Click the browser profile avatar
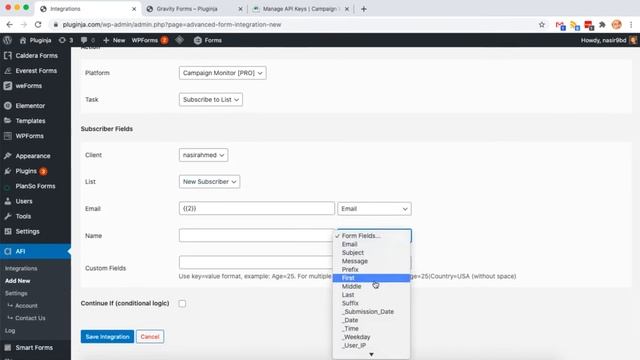The height and width of the screenshot is (360, 640). [616, 24]
